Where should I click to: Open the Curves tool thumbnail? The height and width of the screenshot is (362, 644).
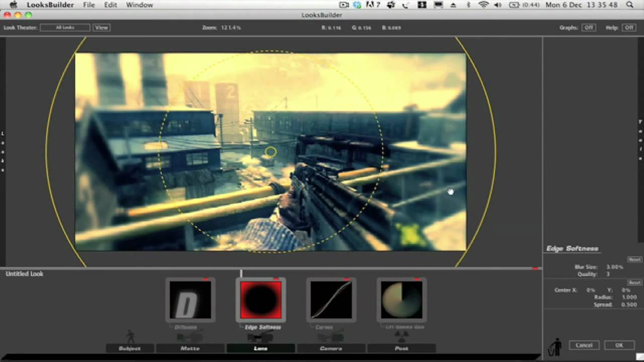tap(331, 300)
